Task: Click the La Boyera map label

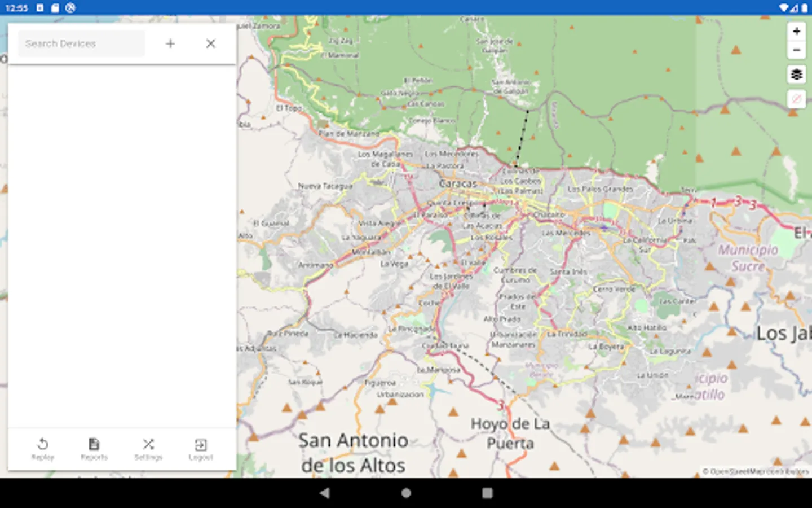Action: point(606,347)
